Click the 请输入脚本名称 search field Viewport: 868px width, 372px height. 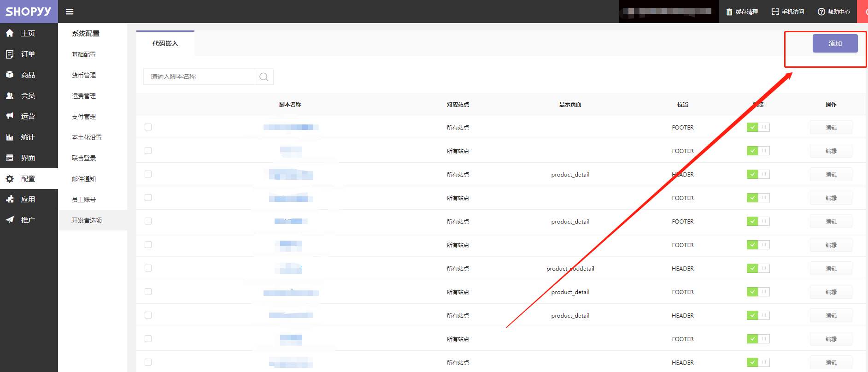pos(199,77)
